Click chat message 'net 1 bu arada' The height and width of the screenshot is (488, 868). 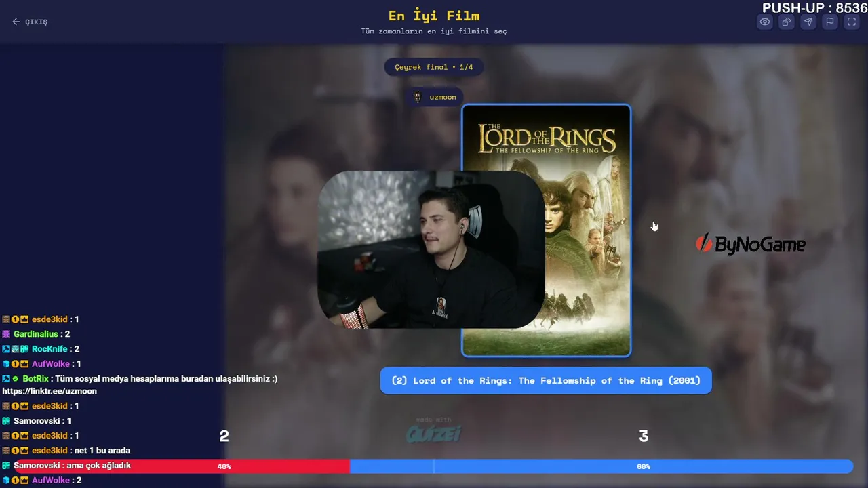click(x=102, y=451)
